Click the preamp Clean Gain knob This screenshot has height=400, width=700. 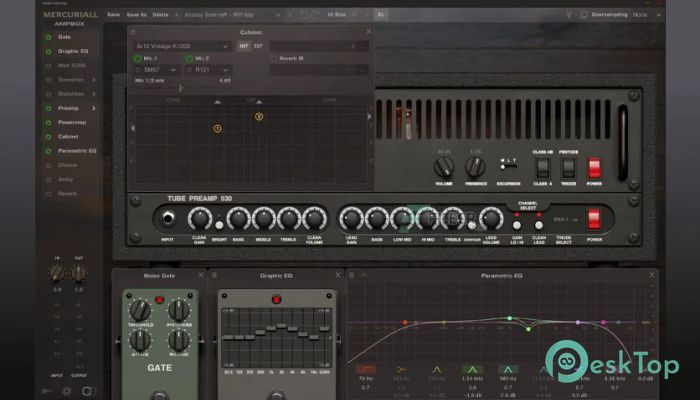pyautogui.click(x=200, y=219)
